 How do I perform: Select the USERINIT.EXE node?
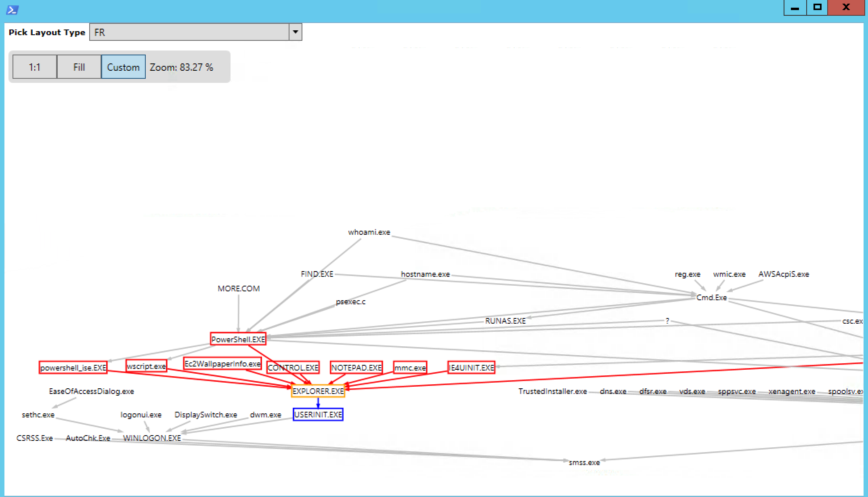coord(318,414)
